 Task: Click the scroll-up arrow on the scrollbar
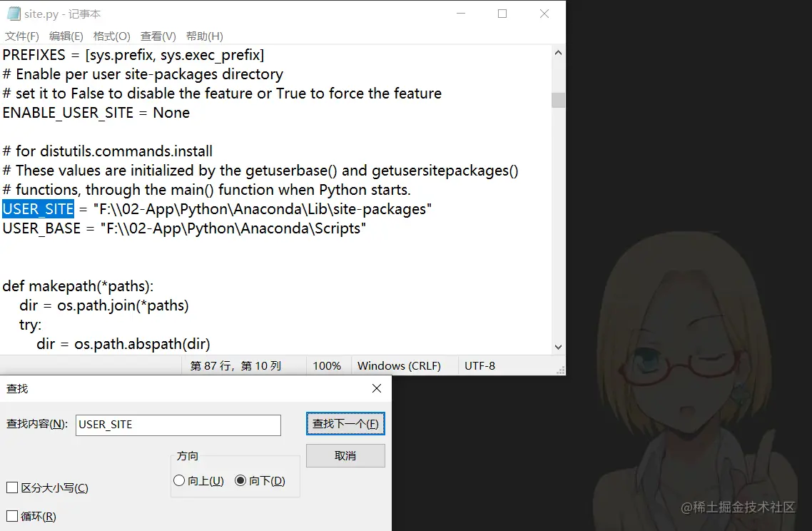(x=558, y=51)
